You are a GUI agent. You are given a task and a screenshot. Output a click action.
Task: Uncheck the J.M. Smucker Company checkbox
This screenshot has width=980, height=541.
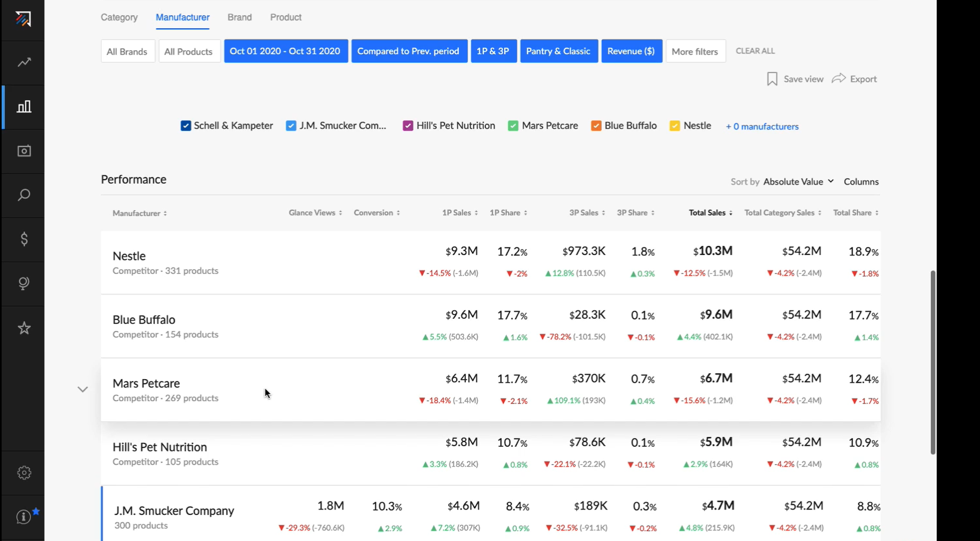(291, 126)
